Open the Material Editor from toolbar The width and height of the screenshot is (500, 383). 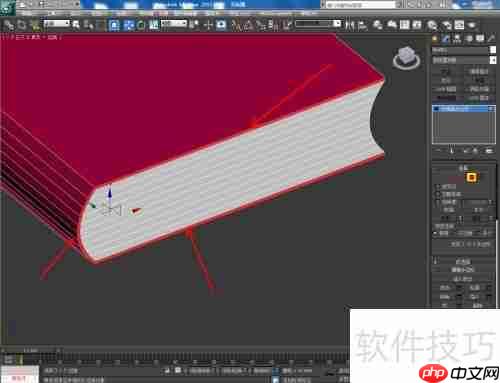click(x=432, y=25)
